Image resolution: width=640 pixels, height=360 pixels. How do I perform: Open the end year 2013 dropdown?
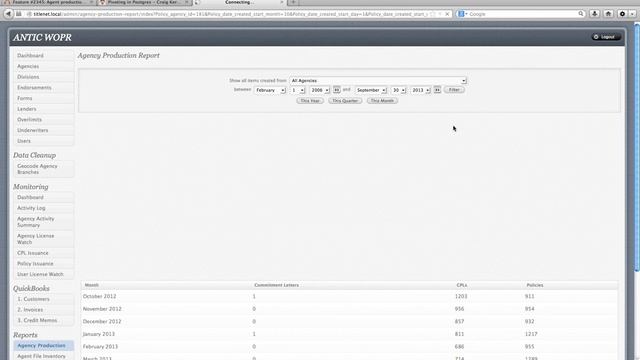coord(420,90)
